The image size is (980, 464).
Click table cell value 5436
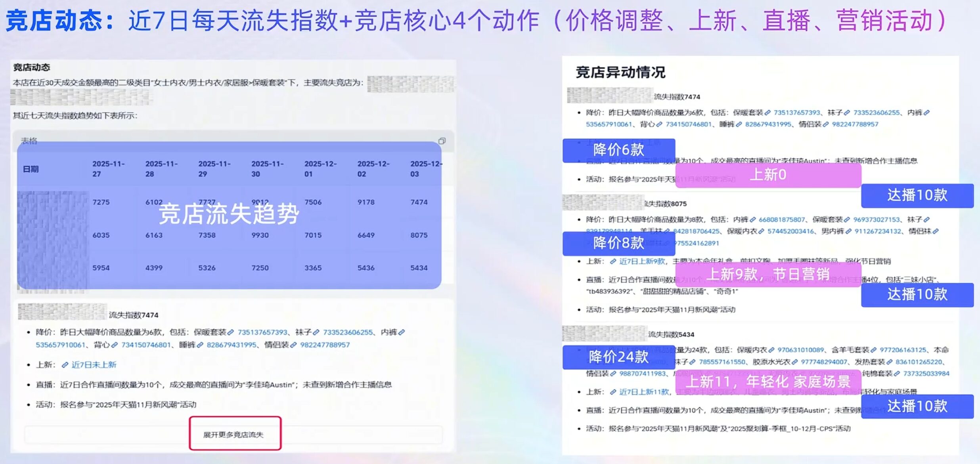click(x=366, y=268)
